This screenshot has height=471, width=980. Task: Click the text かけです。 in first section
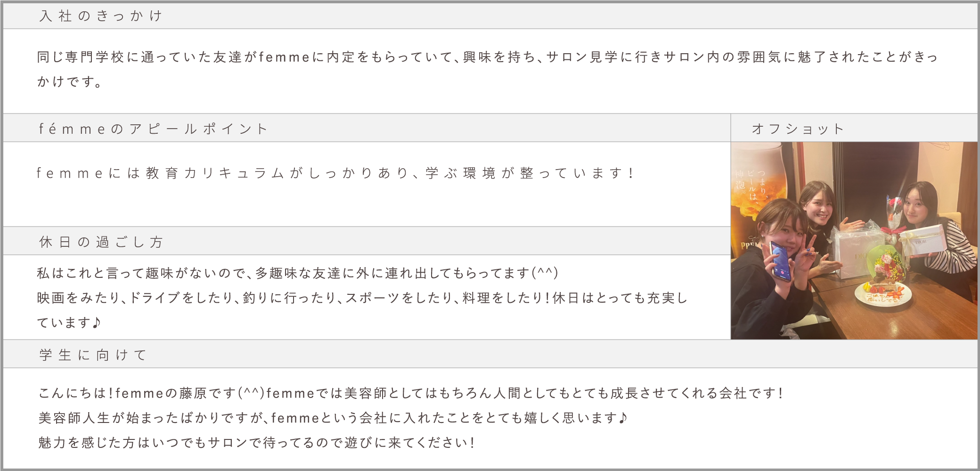[x=69, y=82]
